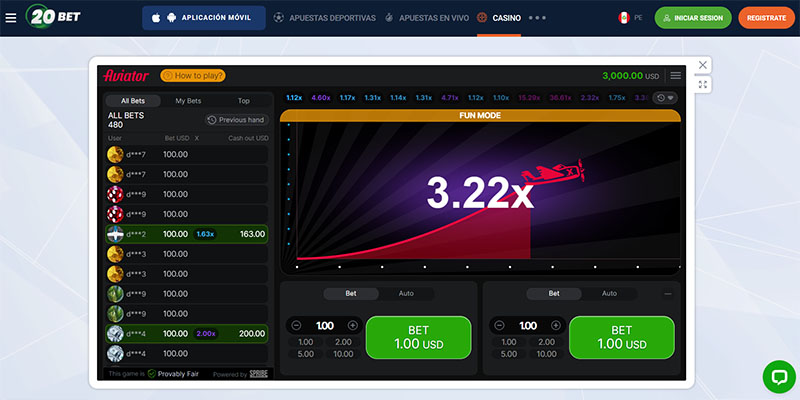
Task: Go to Apuestas Deportivas section
Action: [x=324, y=18]
